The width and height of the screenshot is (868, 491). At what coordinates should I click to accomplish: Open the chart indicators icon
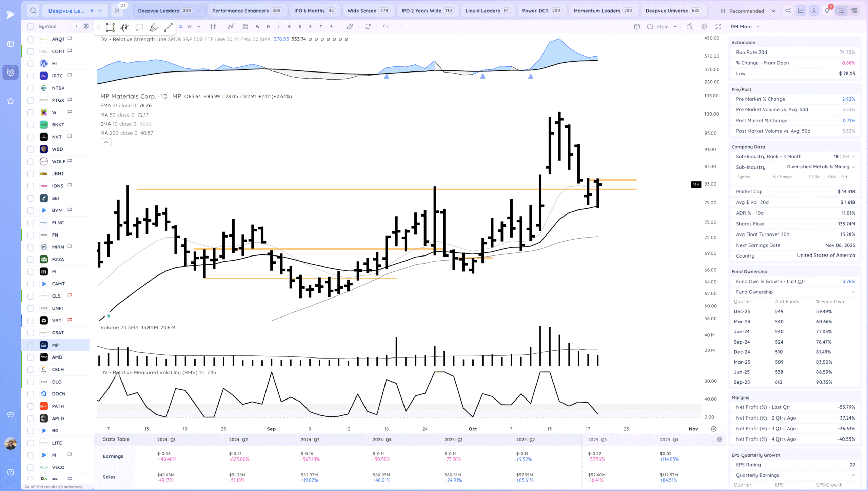coord(231,26)
